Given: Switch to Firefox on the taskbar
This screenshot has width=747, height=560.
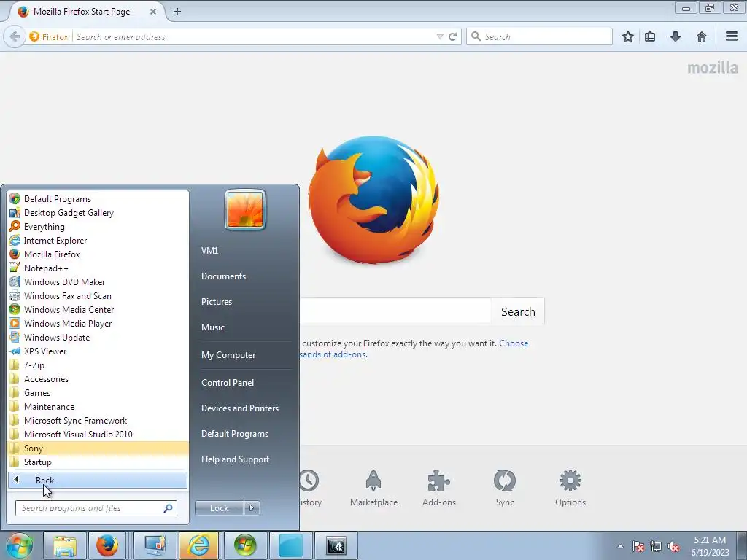Looking at the screenshot, I should point(107,545).
